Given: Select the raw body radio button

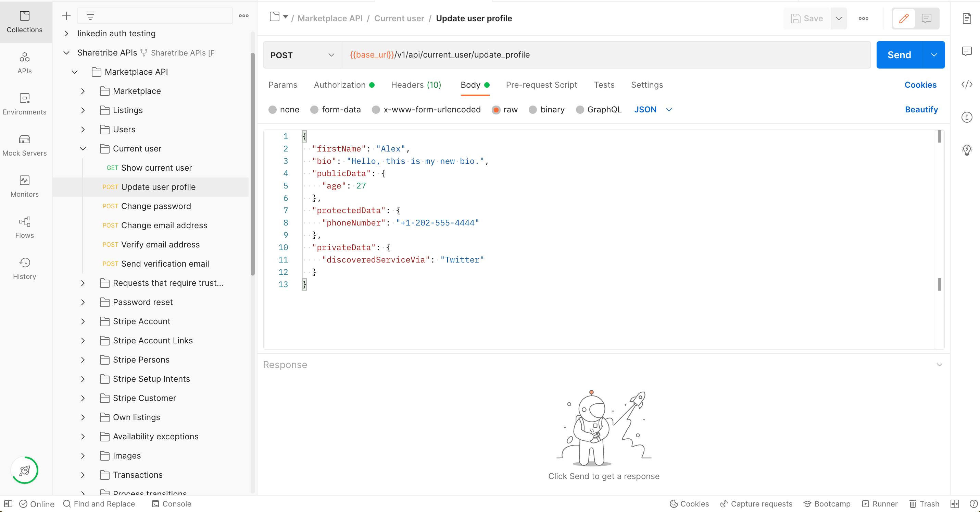Looking at the screenshot, I should [x=497, y=109].
